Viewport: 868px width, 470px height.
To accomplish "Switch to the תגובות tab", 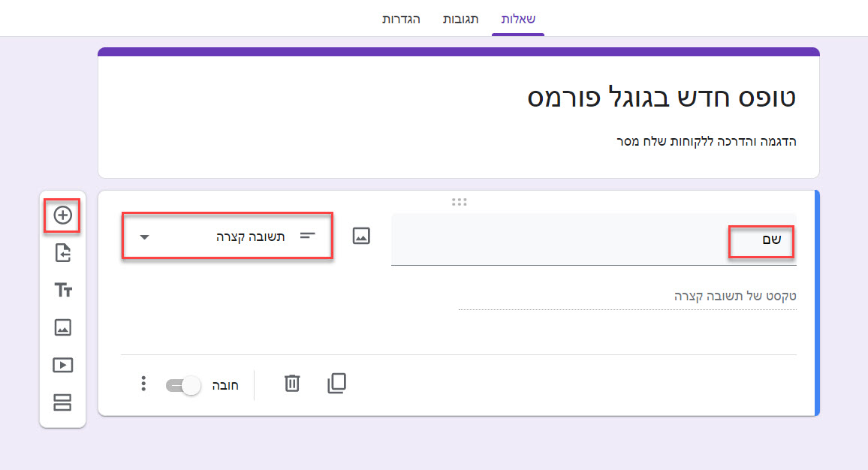I will pos(460,19).
